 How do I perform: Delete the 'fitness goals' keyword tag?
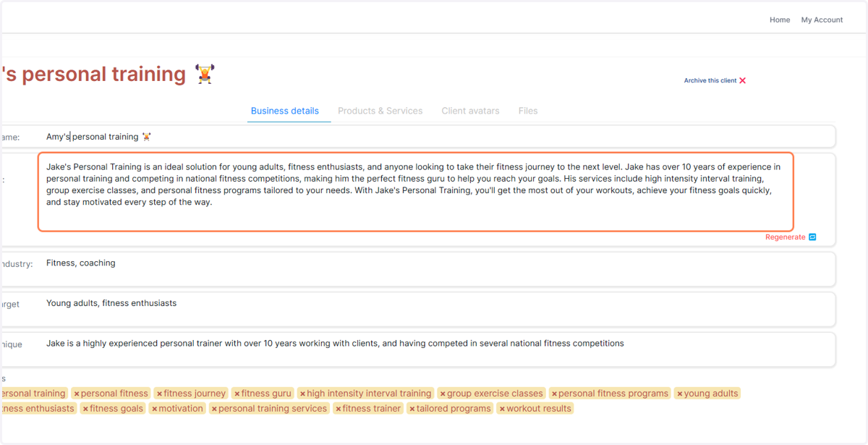[85, 409]
